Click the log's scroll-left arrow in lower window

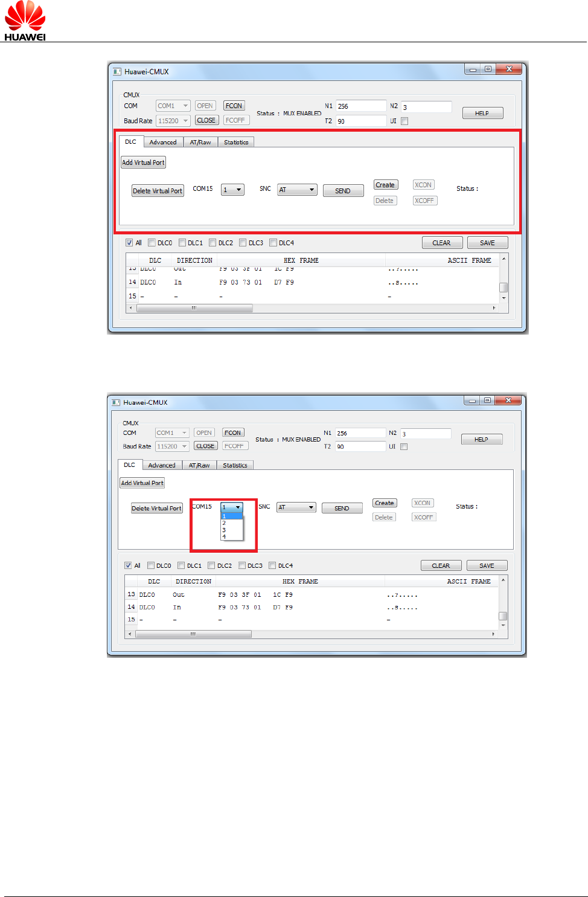pos(130,634)
